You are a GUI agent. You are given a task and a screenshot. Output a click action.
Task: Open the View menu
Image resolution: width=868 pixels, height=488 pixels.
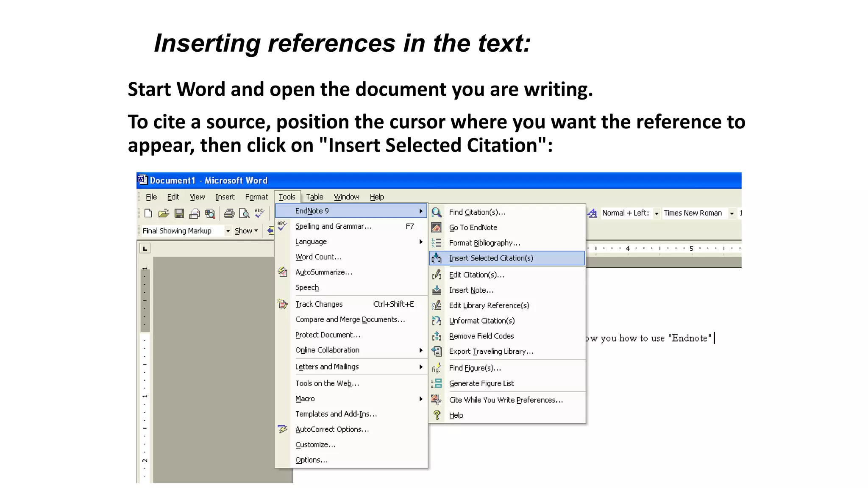(x=197, y=197)
